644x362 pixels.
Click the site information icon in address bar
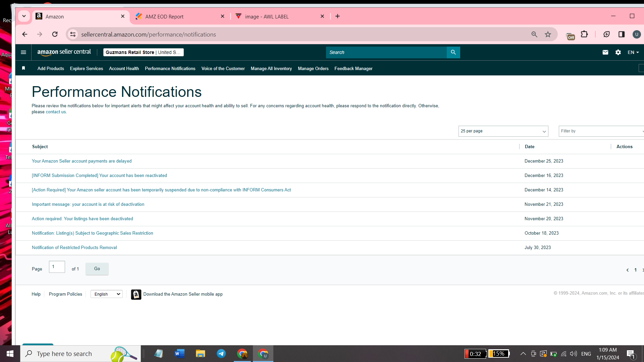73,34
